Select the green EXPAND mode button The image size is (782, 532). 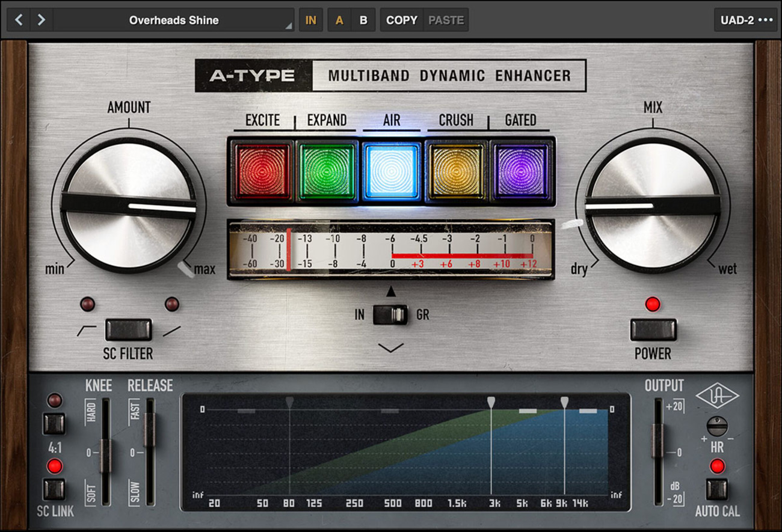(327, 171)
